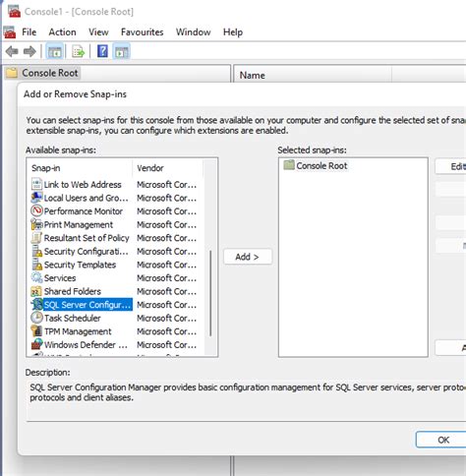Click Console Root folder icon in selected snap-ins
This screenshot has height=476, width=466.
289,165
